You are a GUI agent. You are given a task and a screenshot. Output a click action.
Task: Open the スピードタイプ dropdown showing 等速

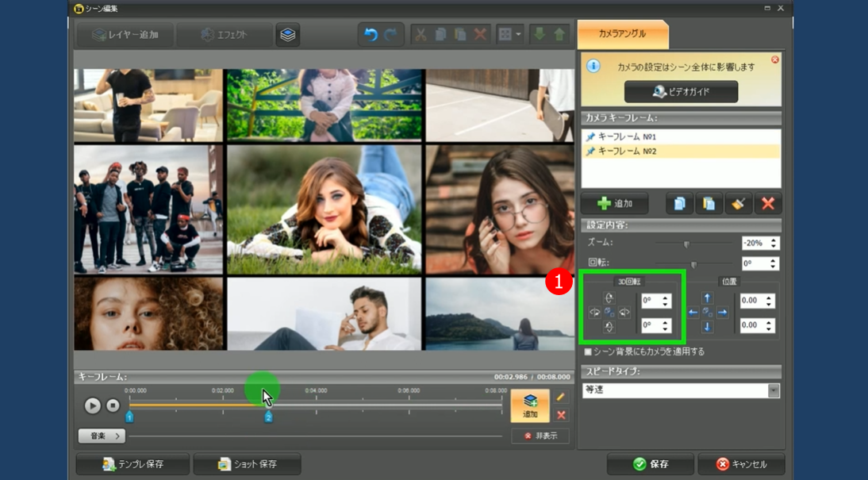774,390
